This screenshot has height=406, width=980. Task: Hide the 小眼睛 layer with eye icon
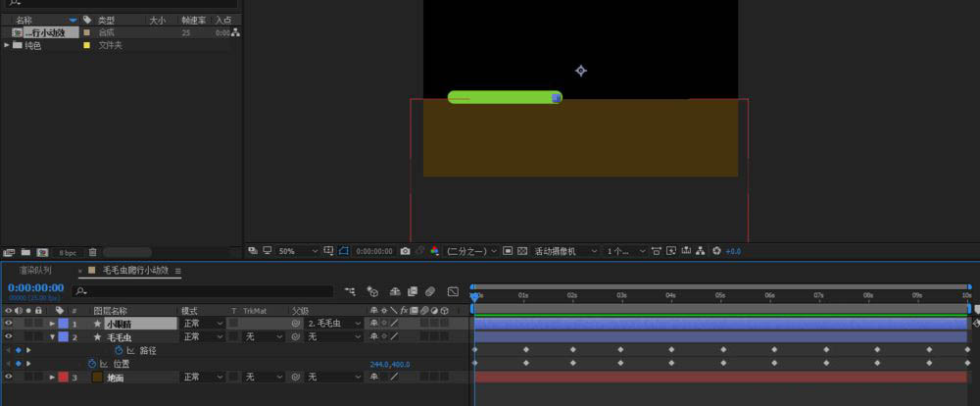[9, 324]
